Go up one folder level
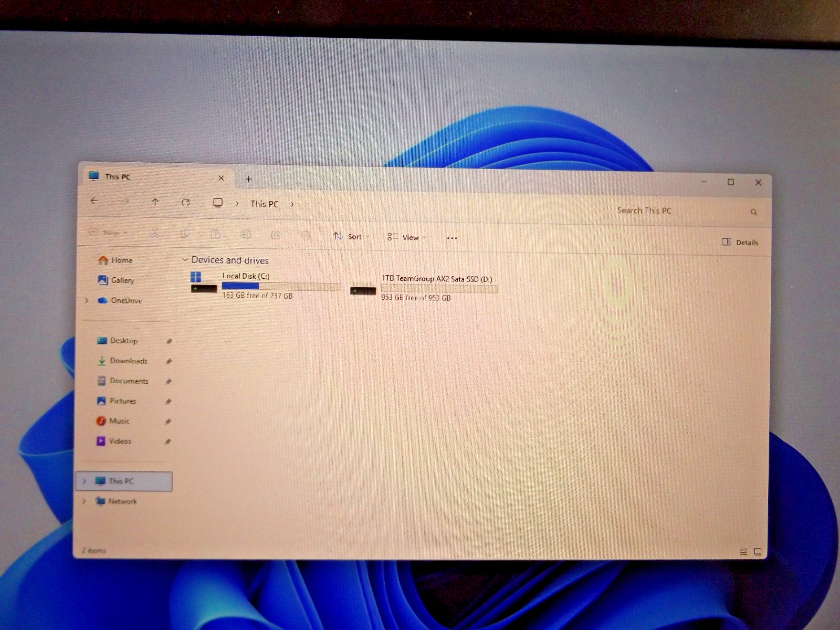 (x=155, y=202)
